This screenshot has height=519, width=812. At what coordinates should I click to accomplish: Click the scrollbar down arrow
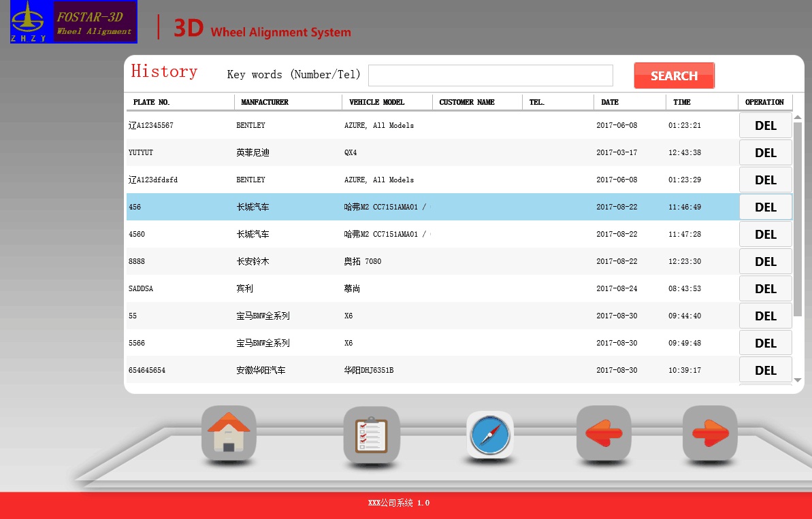798,380
